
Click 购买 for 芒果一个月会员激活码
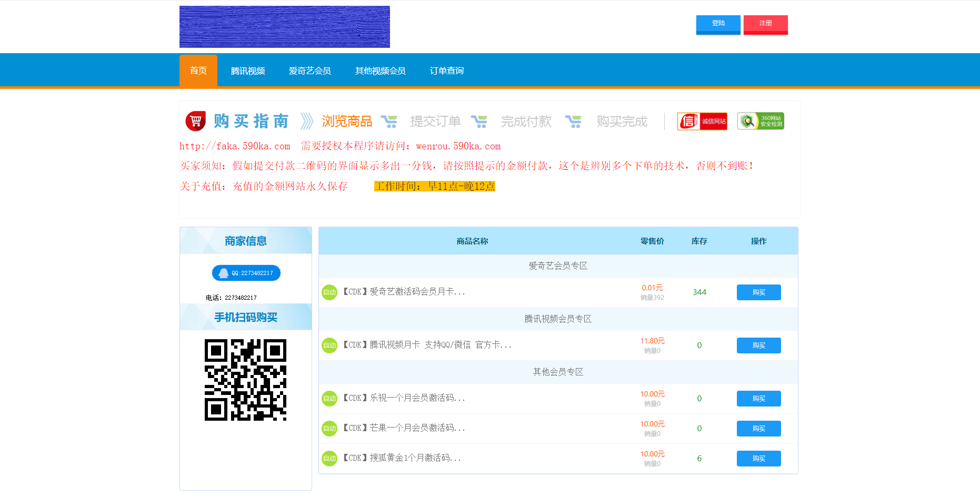click(x=758, y=428)
